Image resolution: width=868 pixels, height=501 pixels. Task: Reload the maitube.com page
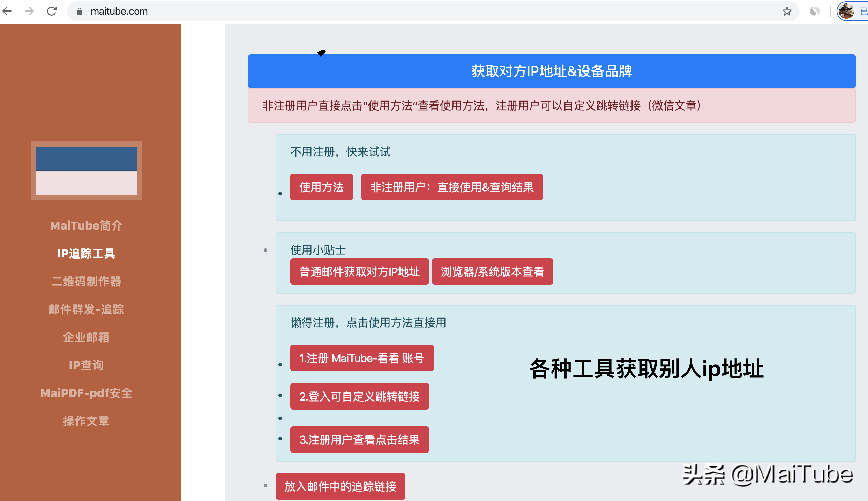(x=52, y=12)
